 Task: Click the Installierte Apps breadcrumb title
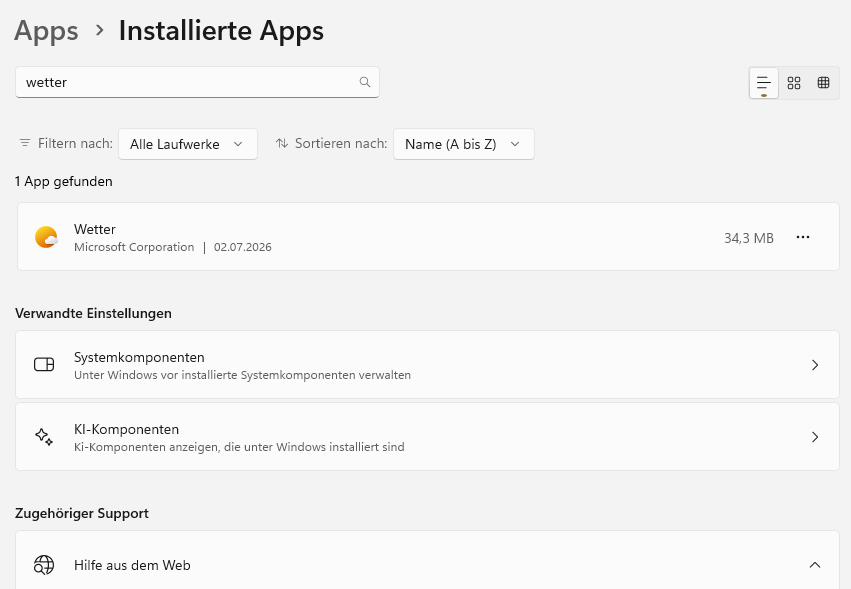(221, 30)
